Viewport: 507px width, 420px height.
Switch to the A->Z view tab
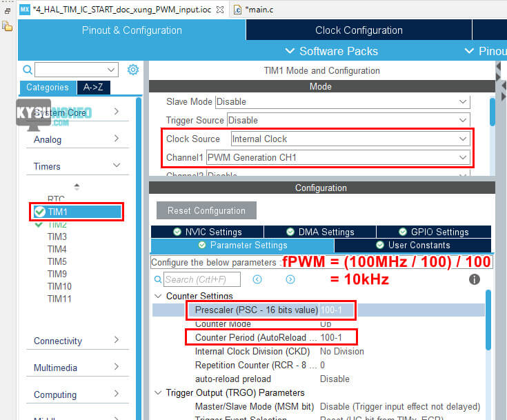tap(93, 88)
